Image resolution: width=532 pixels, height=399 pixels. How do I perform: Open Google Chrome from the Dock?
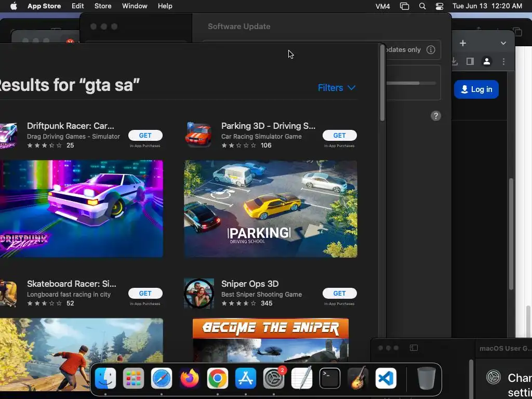point(218,378)
